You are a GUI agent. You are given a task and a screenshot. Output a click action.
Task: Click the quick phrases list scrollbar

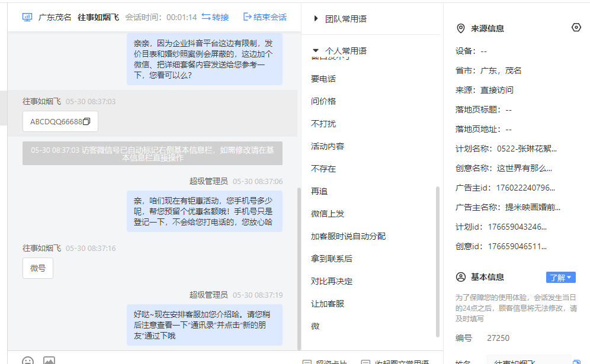[438, 262]
